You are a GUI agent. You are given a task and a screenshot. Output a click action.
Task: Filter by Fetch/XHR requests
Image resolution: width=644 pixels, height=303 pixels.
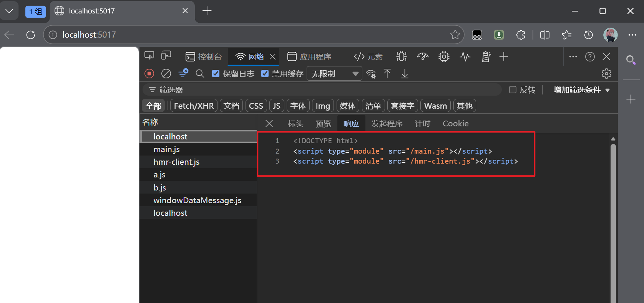click(194, 106)
